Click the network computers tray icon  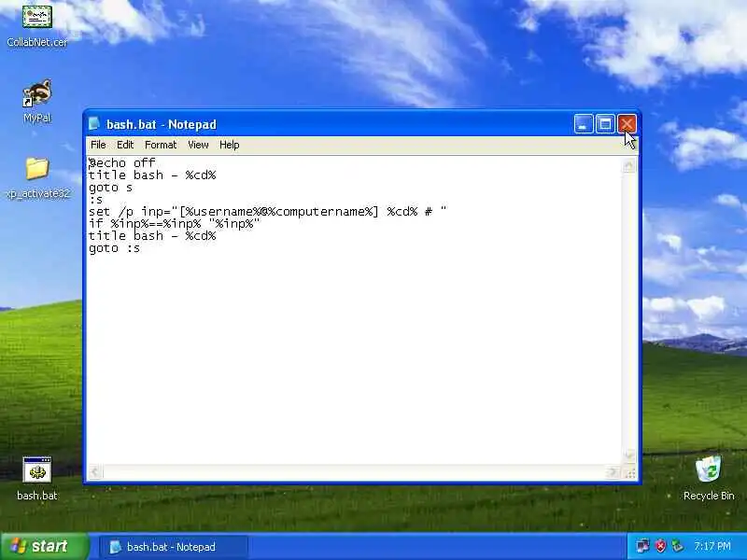642,546
